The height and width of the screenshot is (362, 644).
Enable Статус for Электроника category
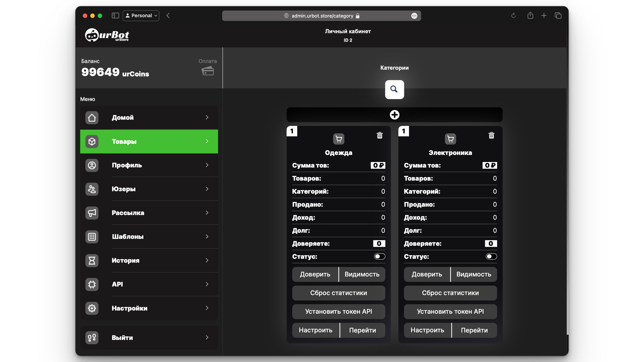click(x=491, y=256)
